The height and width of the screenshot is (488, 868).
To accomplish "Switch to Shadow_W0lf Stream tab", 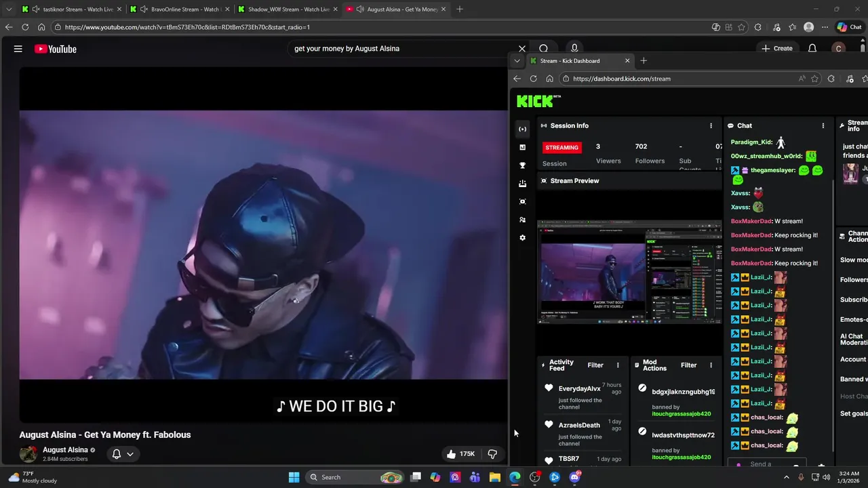I will [288, 9].
